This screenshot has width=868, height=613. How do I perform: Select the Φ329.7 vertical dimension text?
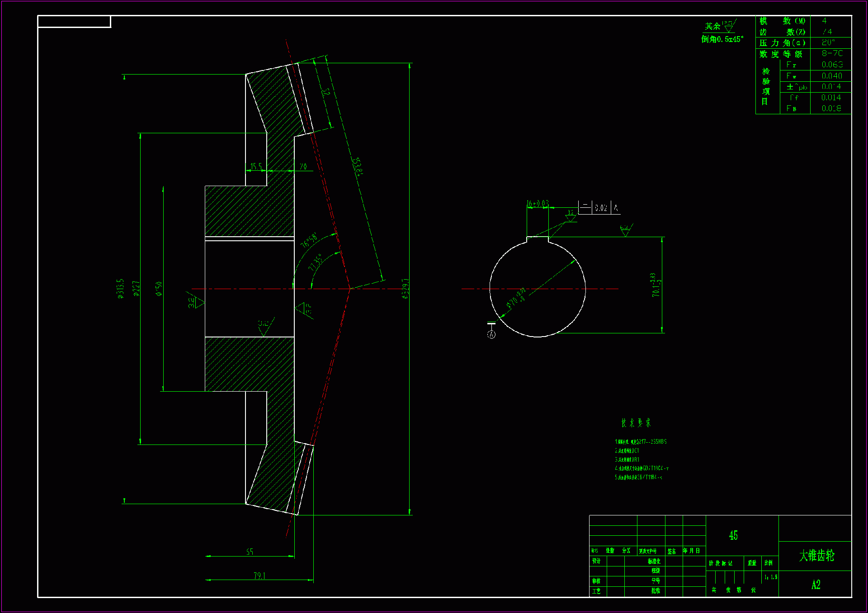click(x=405, y=288)
